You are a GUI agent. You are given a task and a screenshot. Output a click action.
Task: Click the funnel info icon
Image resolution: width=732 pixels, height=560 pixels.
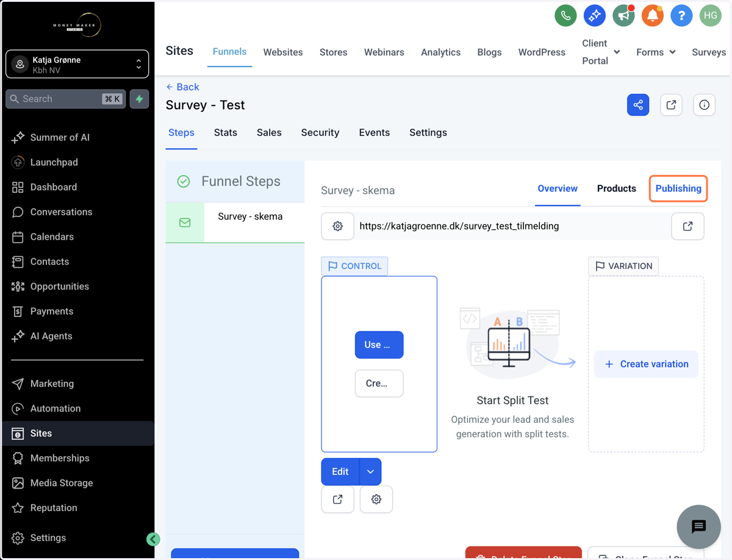[x=704, y=105]
